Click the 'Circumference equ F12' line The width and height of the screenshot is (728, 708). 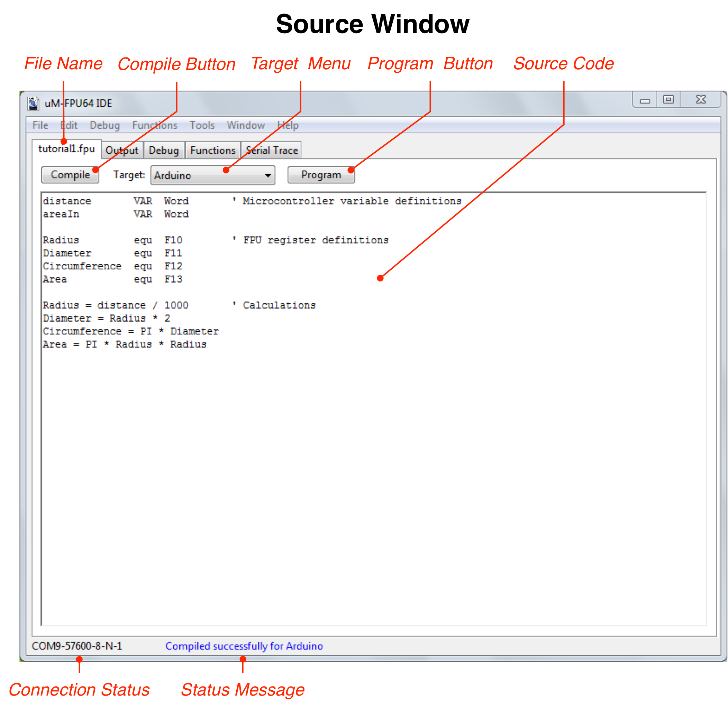[112, 266]
